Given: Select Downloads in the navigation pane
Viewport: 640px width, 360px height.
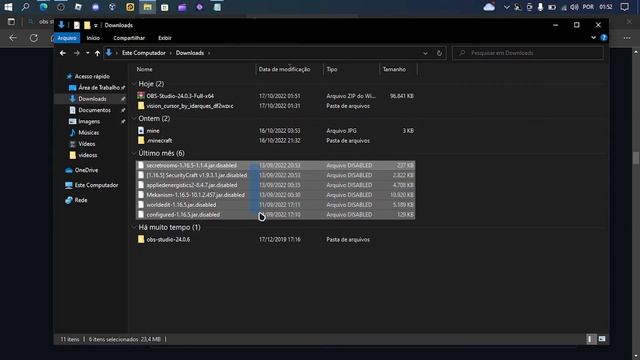Looking at the screenshot, I should coord(91,99).
